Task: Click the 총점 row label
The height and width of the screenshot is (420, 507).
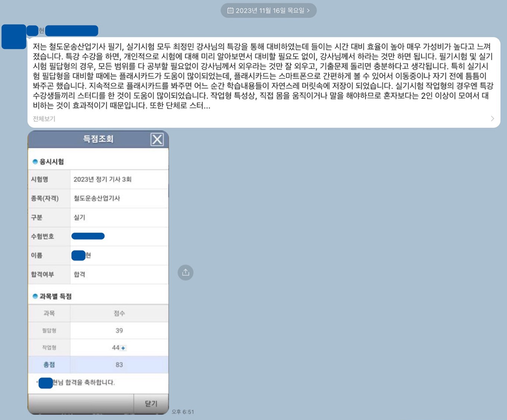Action: (x=49, y=365)
